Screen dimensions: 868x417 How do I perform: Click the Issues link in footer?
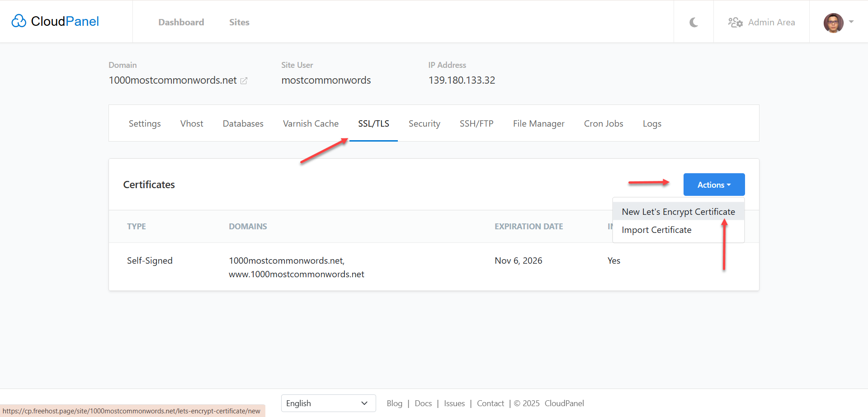coord(454,403)
